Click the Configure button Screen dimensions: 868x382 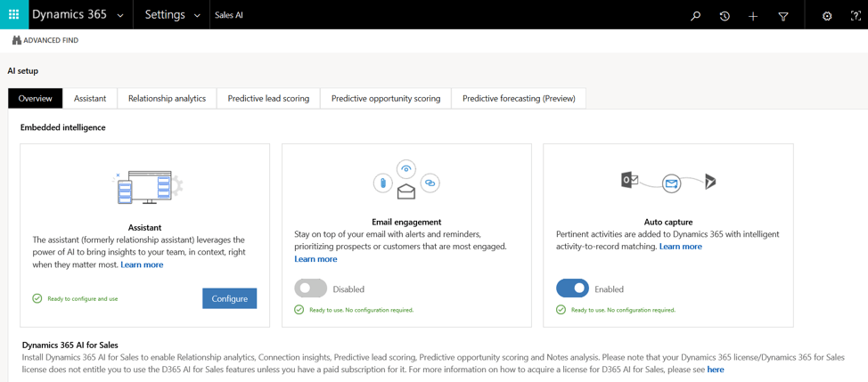(x=230, y=298)
